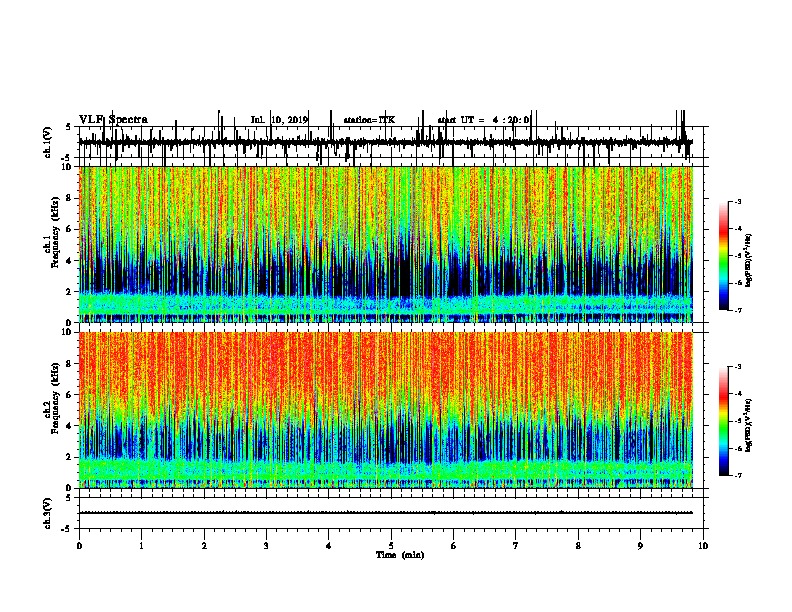792x612 pixels.
Task: Click the "7" time-axis tick label
Action: [516, 546]
